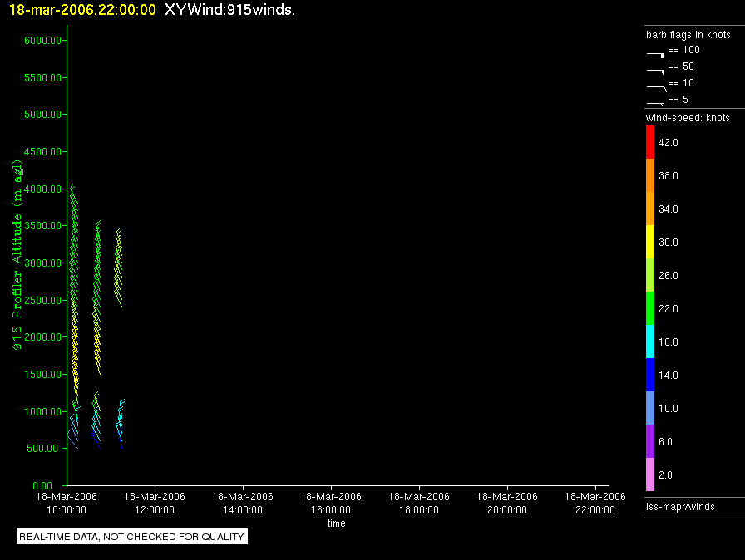Click the '== 100' barb legend text
The width and height of the screenshot is (745, 560).
(683, 50)
